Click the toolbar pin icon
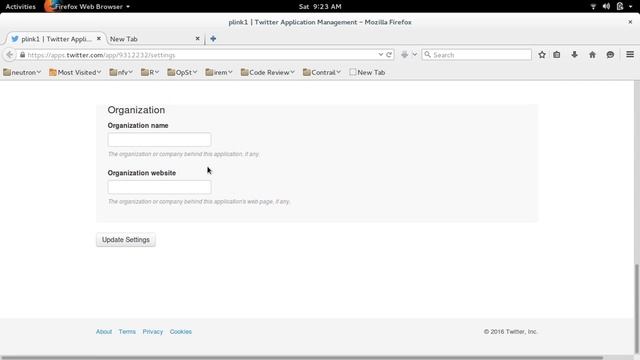This screenshot has height=360, width=640. coord(404,55)
